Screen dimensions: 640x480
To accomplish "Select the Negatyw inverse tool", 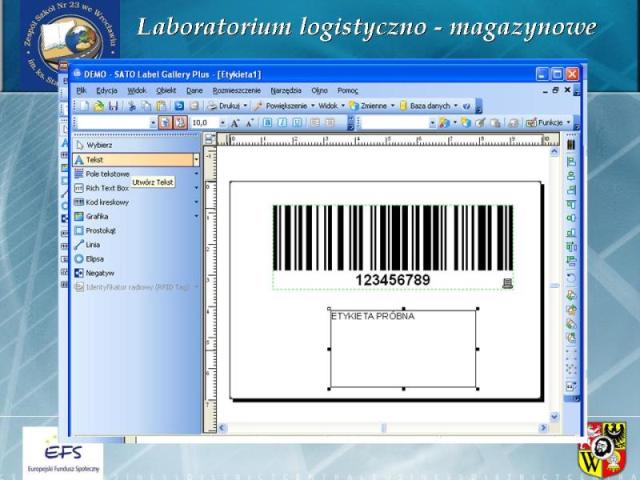I will [135, 273].
